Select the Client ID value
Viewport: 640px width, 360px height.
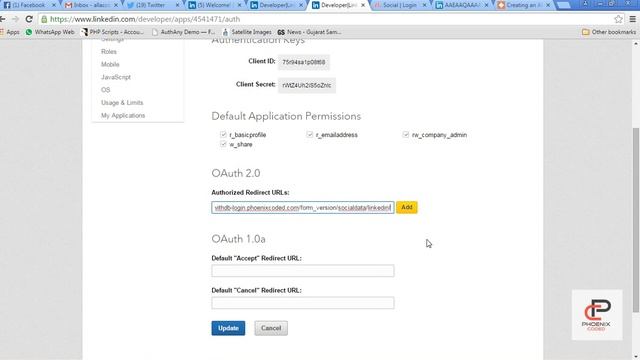point(304,62)
